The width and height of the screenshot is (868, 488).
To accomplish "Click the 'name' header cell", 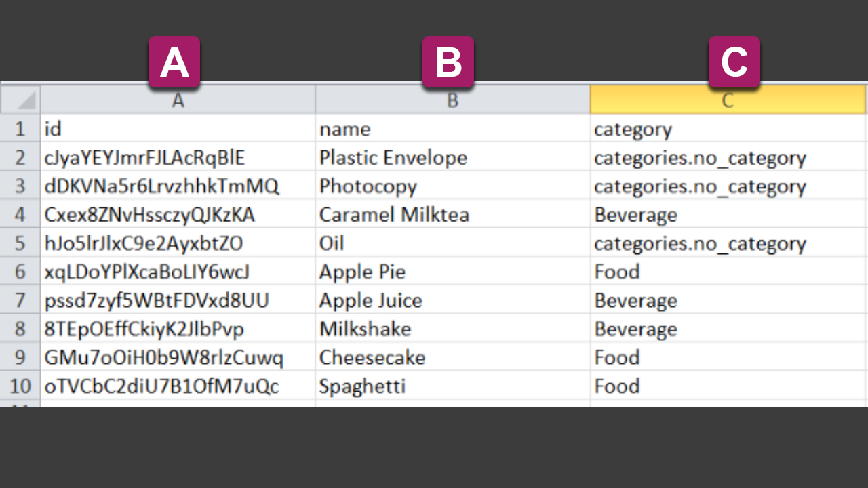I will coord(453,128).
